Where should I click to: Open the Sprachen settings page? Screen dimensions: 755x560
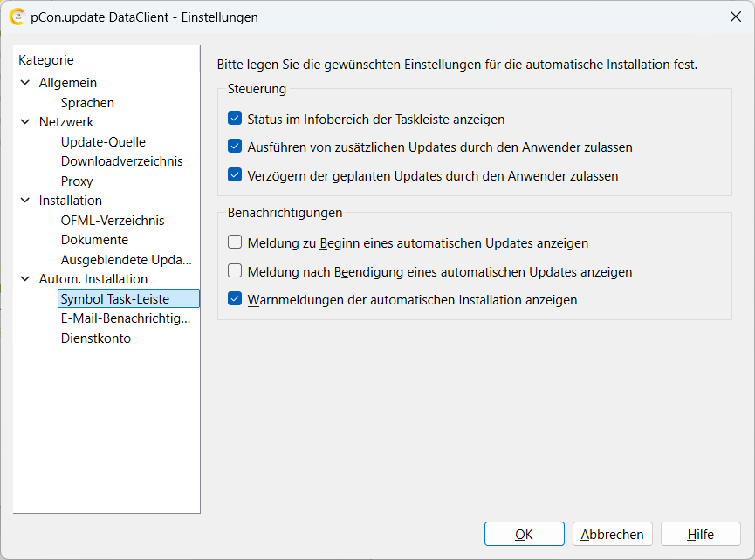[87, 102]
